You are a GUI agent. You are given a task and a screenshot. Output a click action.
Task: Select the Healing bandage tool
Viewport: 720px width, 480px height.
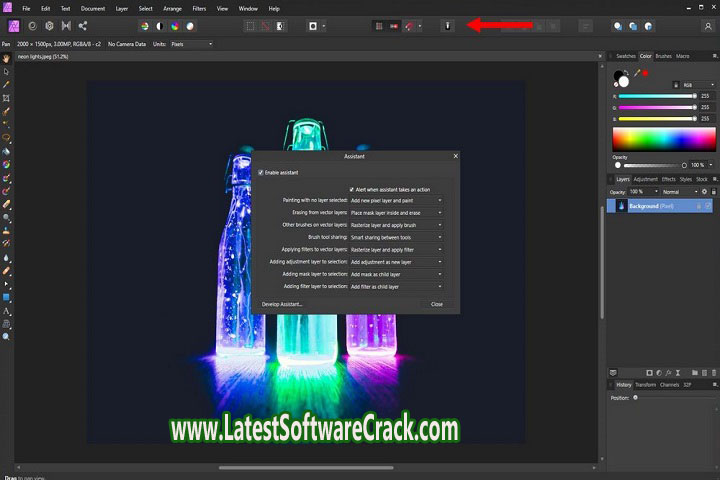(x=6, y=271)
